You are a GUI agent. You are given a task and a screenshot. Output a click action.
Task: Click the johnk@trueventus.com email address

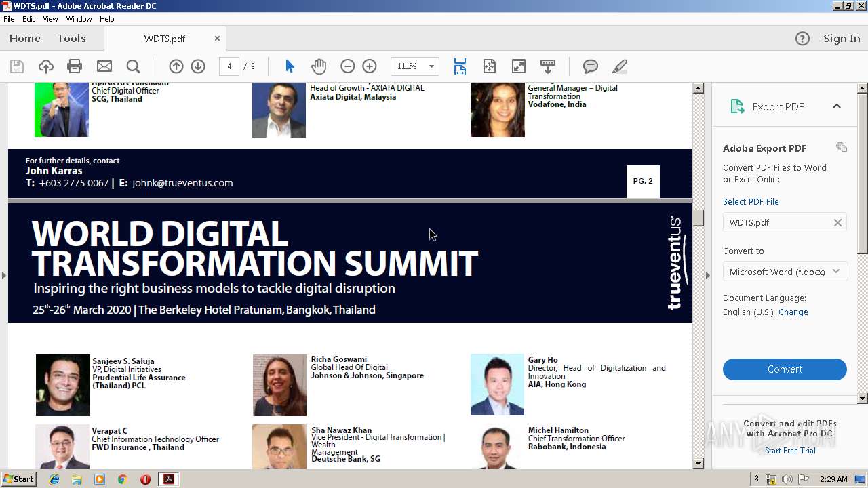(x=182, y=183)
